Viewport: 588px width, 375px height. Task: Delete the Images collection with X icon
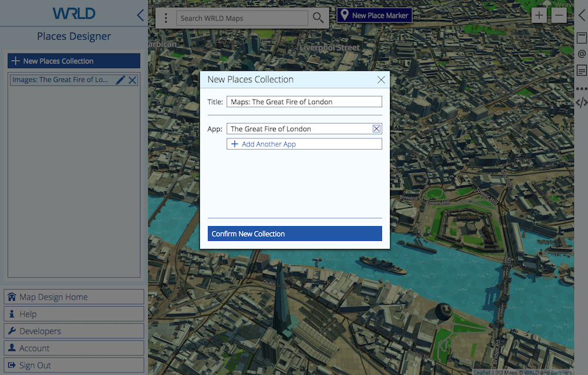(x=133, y=80)
